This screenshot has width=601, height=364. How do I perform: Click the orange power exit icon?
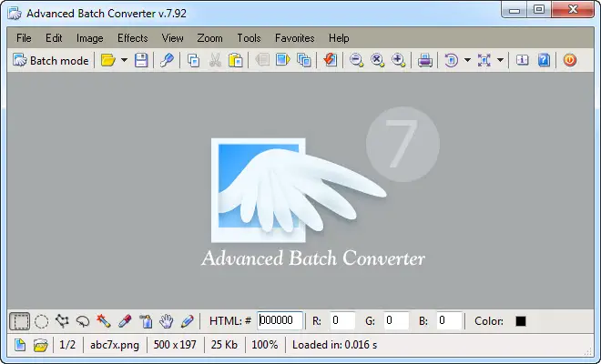569,60
